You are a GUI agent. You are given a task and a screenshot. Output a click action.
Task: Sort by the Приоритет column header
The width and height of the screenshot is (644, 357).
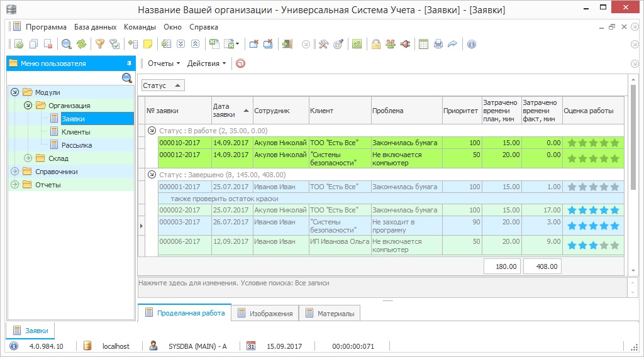(x=462, y=111)
